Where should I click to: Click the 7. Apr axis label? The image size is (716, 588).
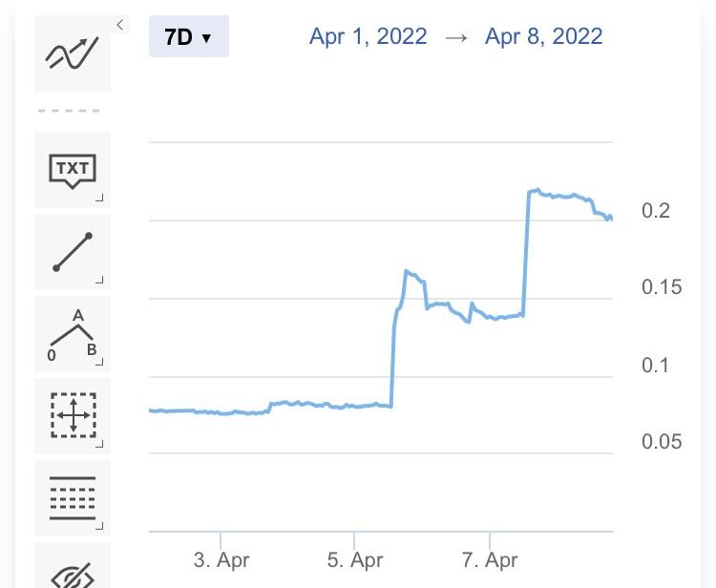[x=490, y=560]
